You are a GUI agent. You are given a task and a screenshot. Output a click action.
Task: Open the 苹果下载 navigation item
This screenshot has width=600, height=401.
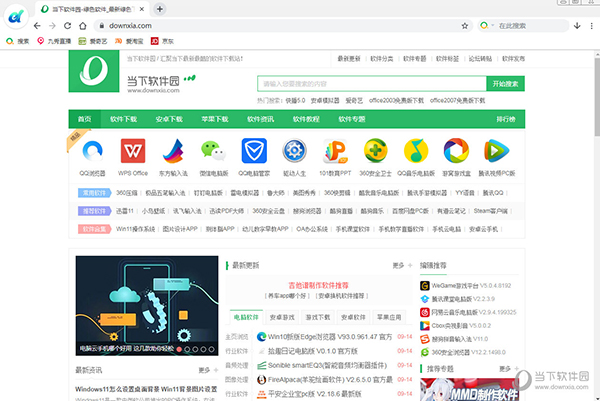pyautogui.click(x=215, y=119)
